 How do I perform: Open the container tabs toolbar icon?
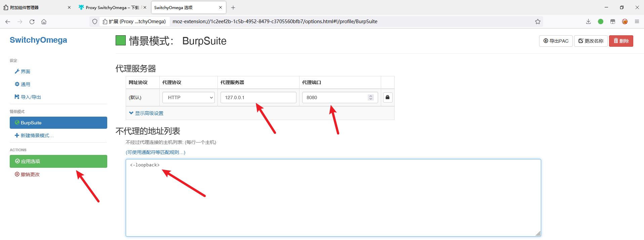(613, 22)
